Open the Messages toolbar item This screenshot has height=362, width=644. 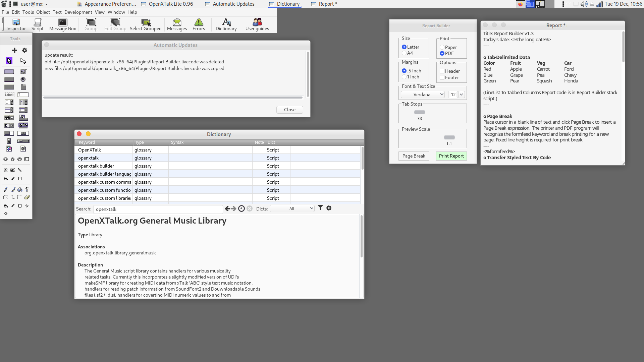pos(177,24)
